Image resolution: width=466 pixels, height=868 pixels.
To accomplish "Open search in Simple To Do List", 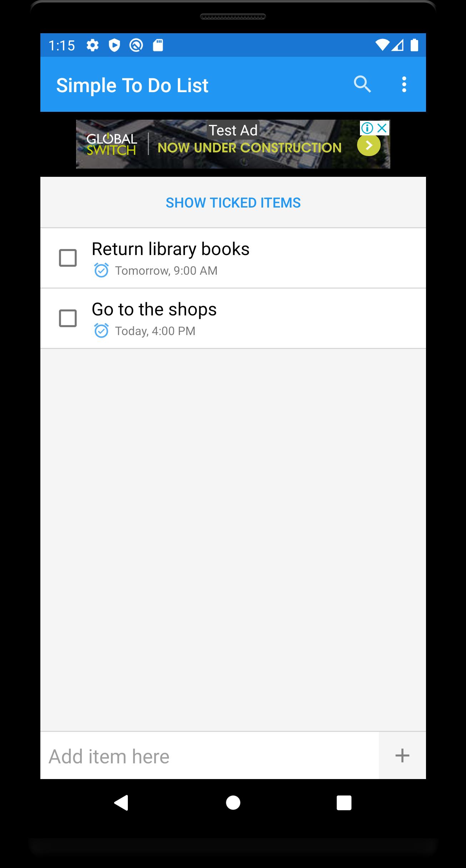I will (362, 85).
